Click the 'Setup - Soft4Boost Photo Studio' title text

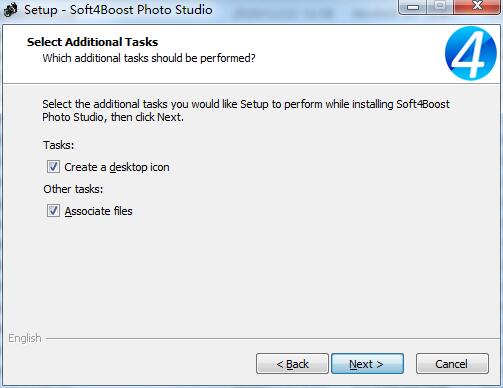[x=118, y=10]
